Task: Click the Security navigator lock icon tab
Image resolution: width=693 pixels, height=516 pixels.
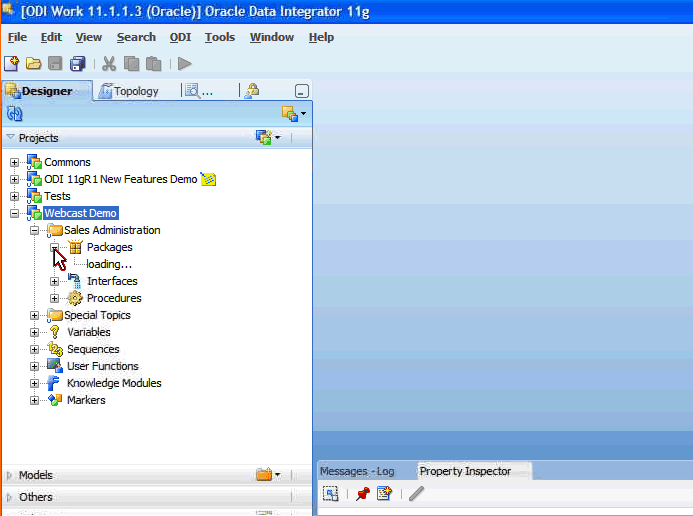Action: tap(251, 91)
